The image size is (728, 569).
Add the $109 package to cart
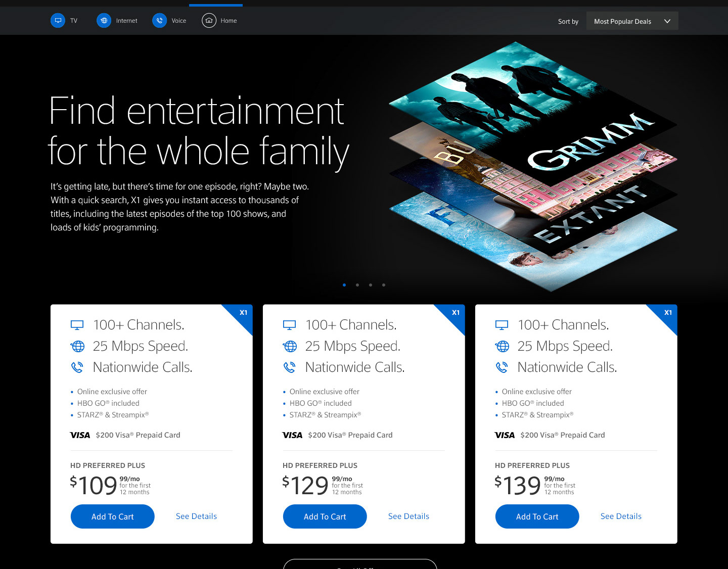(112, 516)
